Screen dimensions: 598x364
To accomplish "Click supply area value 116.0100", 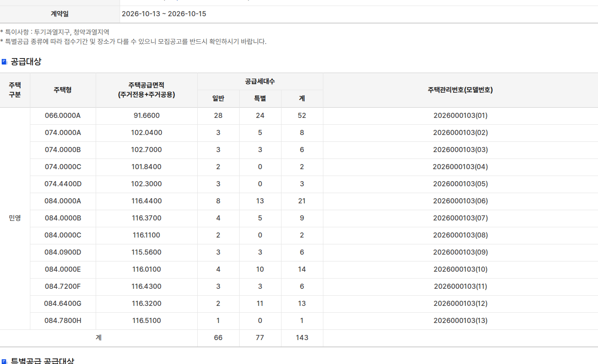I will click(x=147, y=270).
